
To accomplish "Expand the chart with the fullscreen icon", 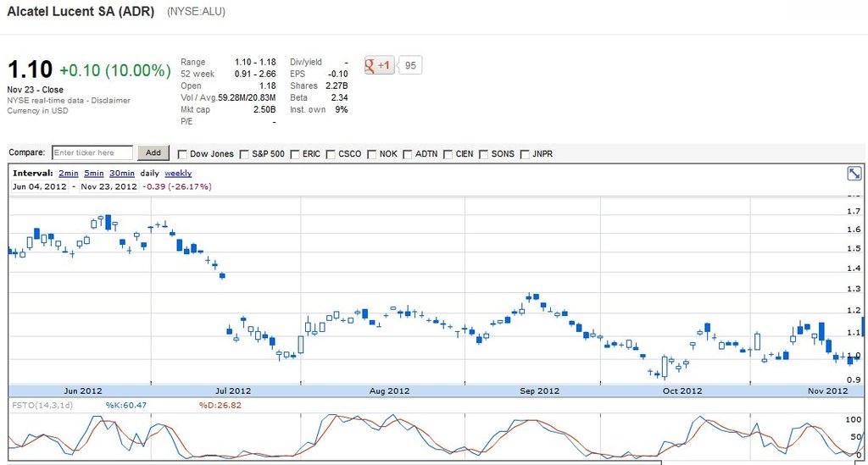I will click(x=854, y=174).
